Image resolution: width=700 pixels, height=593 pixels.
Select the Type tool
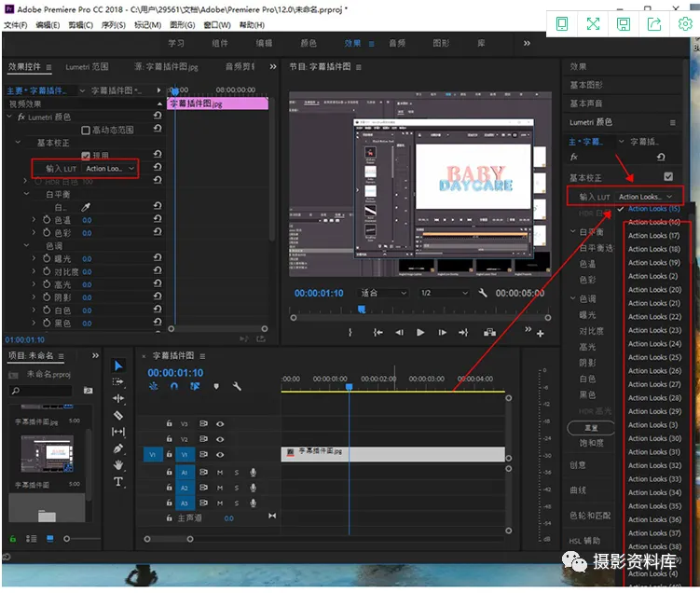pyautogui.click(x=118, y=482)
